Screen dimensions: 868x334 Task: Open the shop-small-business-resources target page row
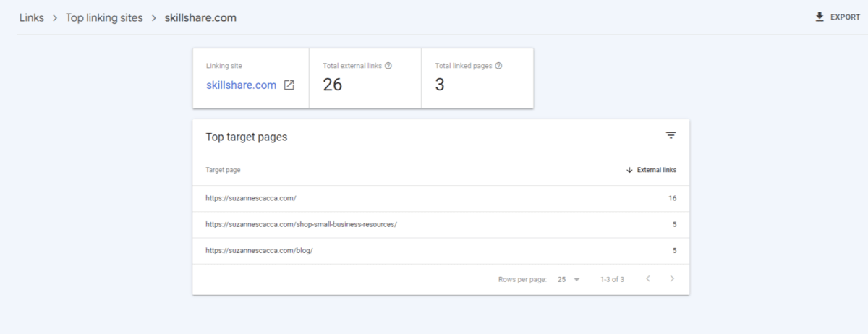click(301, 224)
